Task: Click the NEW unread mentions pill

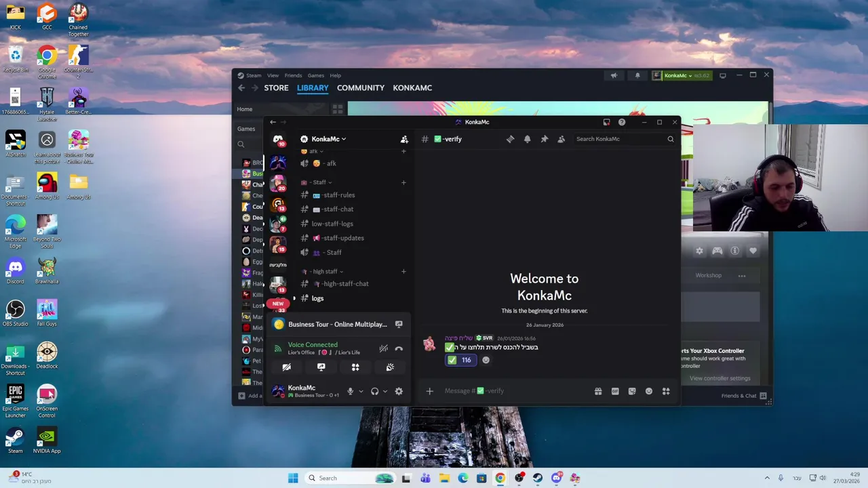Action: pos(278,304)
